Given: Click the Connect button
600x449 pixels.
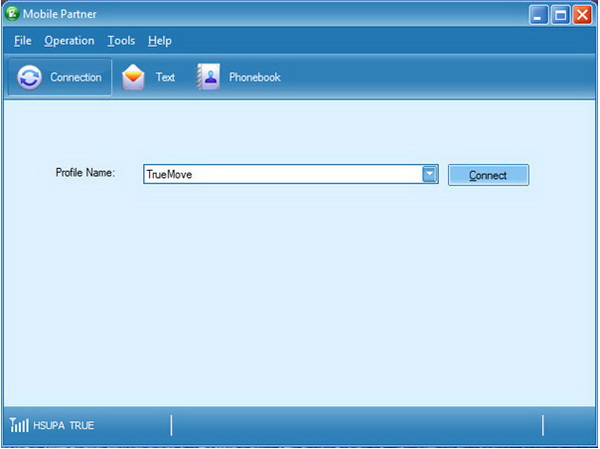Looking at the screenshot, I should coord(488,175).
